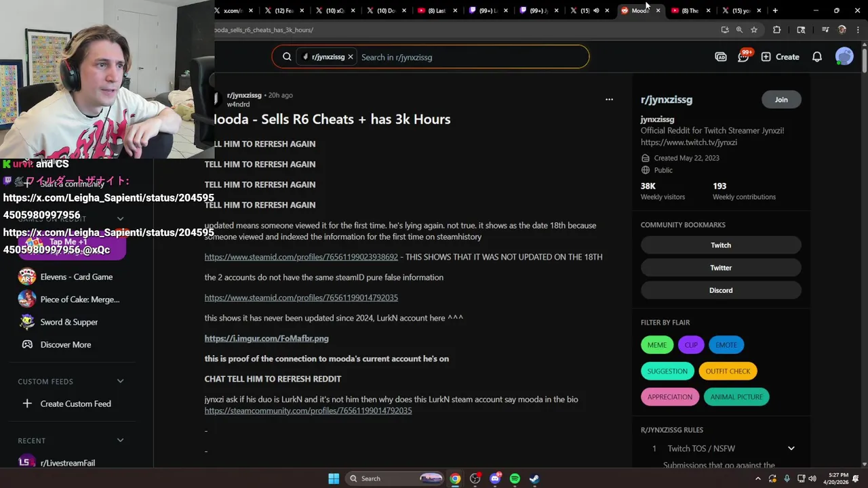
Task: Collapse the Custom Feeds section
Action: (120, 382)
